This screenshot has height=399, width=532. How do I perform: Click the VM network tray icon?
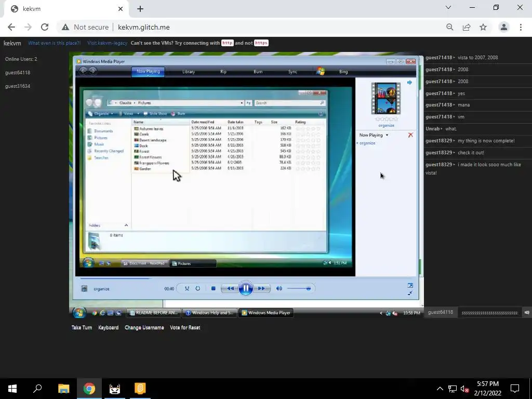[x=388, y=313]
